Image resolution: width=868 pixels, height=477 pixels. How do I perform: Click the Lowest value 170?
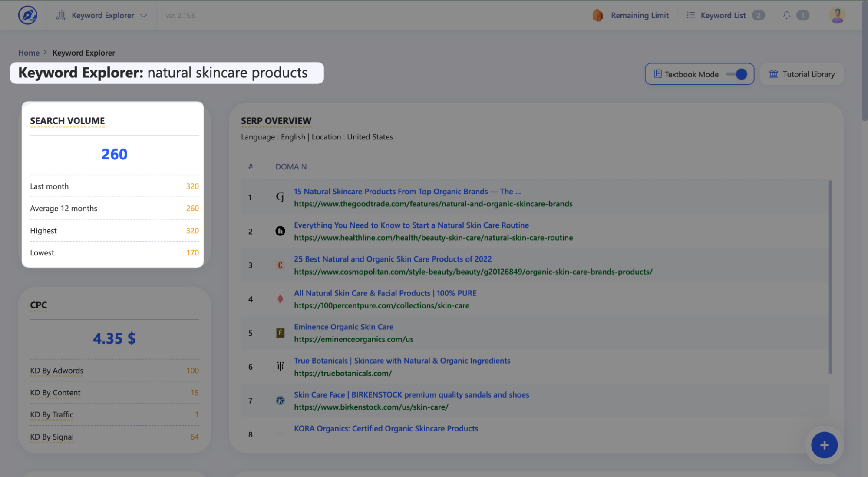click(x=192, y=253)
